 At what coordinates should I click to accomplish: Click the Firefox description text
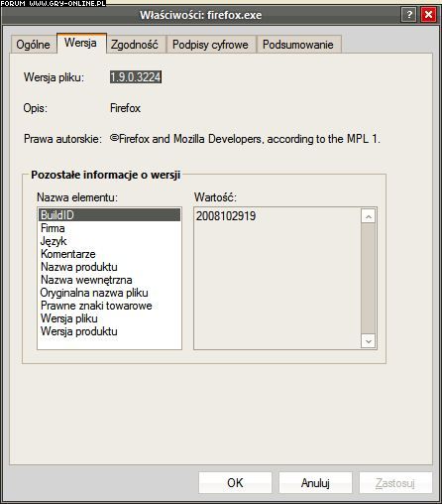point(126,108)
